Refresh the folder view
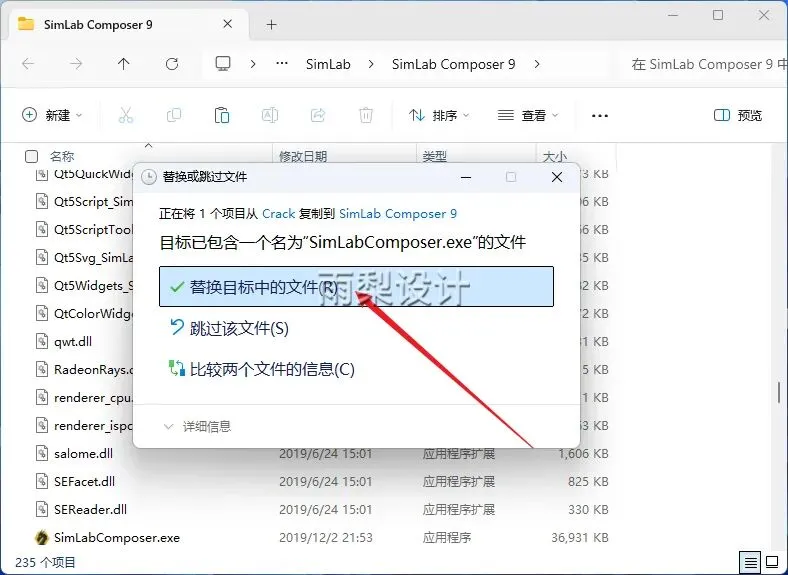 tap(172, 64)
